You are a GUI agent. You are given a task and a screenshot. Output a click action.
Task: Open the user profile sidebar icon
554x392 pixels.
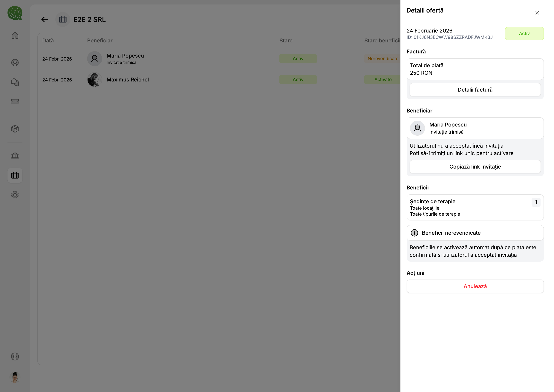click(x=15, y=63)
